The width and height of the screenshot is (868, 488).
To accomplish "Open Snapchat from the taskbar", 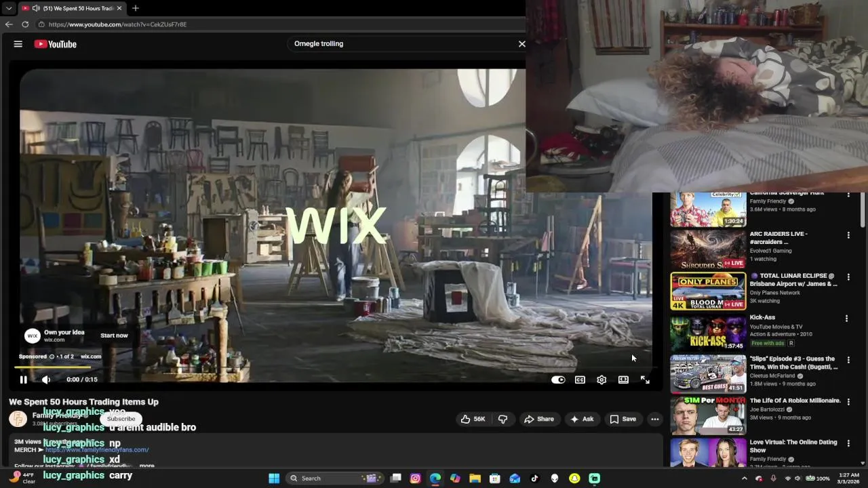I will click(x=574, y=479).
